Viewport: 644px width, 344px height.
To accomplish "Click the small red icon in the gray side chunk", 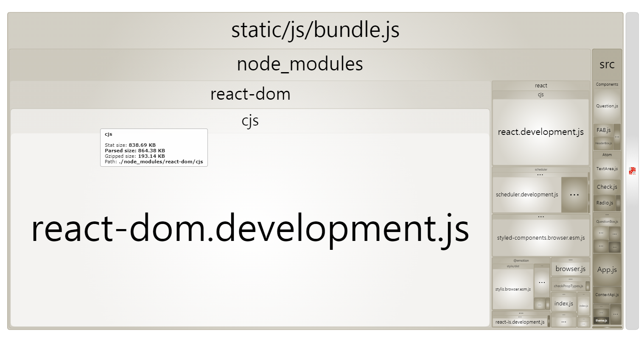I will (633, 171).
